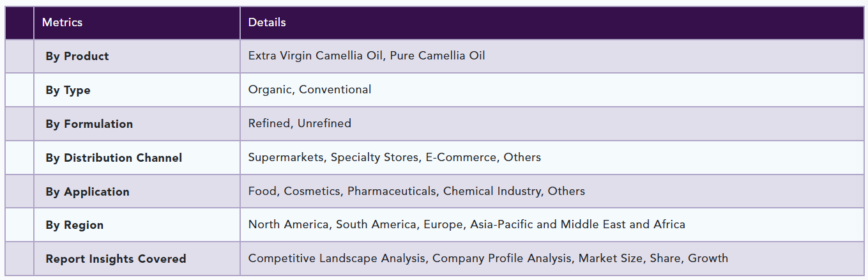Click the Organic, Conventional details cell

click(x=552, y=90)
